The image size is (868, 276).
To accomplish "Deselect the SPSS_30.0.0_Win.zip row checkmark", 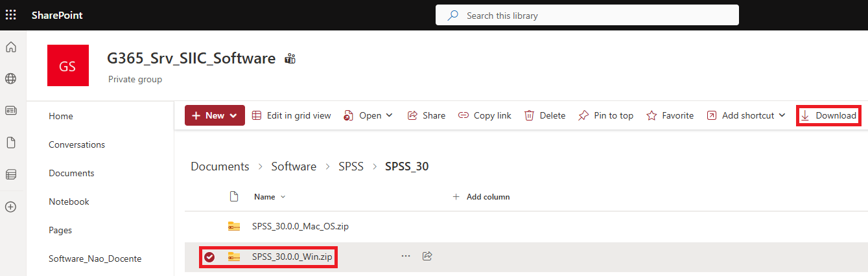I will tap(209, 257).
